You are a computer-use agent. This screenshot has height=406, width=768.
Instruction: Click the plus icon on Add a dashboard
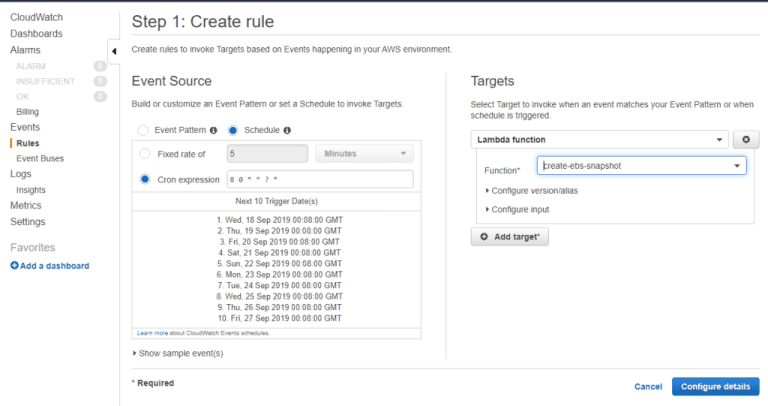tap(15, 266)
